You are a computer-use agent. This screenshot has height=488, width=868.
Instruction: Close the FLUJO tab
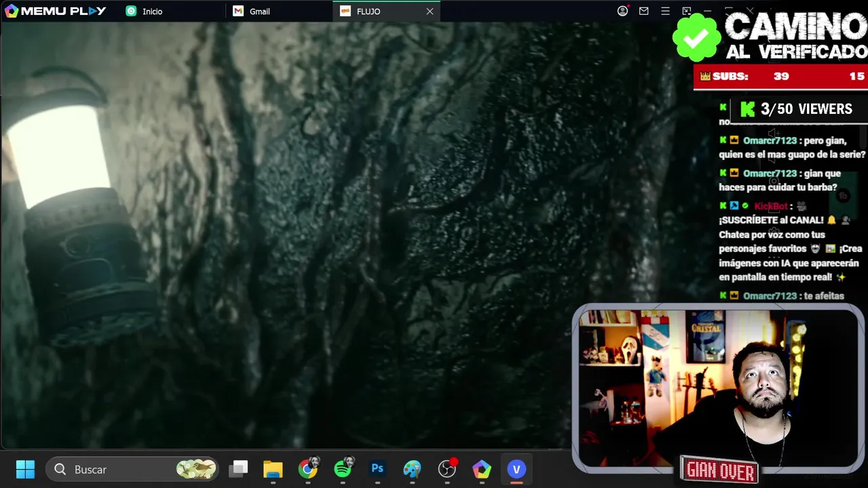pos(430,12)
